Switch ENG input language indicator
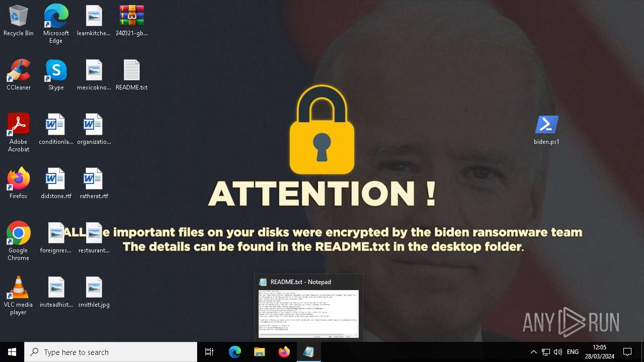644x362 pixels. 573,352
